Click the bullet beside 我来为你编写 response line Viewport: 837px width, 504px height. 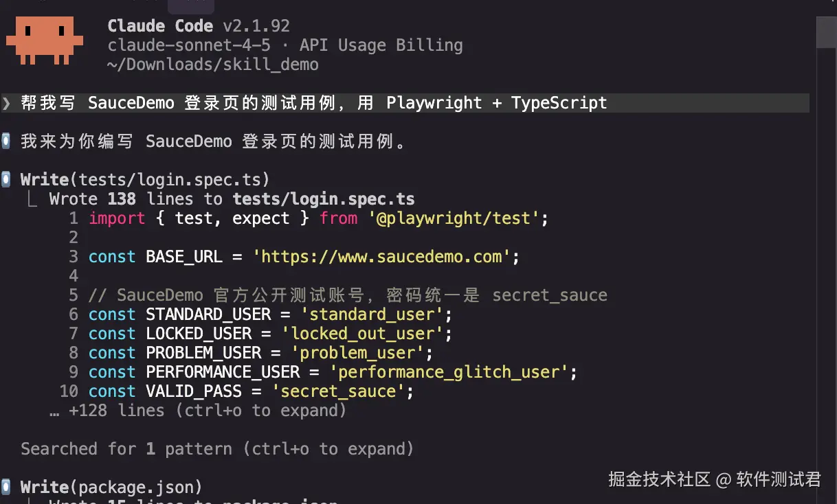point(6,141)
